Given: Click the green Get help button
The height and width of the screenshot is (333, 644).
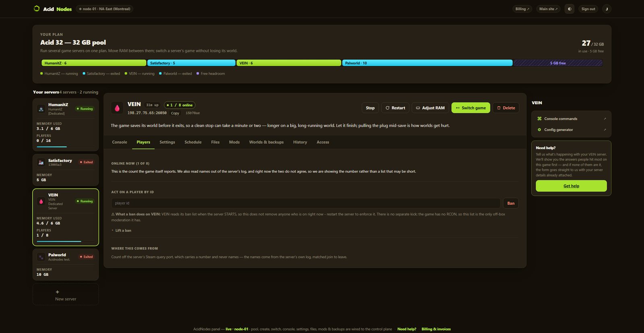Looking at the screenshot, I should click(x=571, y=186).
